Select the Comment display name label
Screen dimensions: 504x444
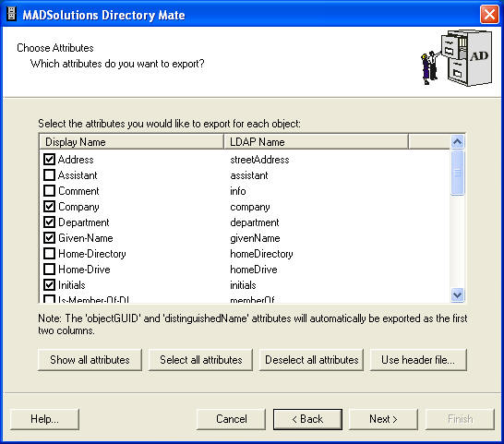78,191
